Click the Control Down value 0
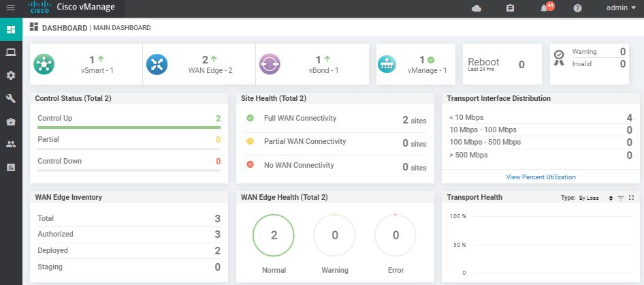This screenshot has height=285, width=644. (218, 161)
